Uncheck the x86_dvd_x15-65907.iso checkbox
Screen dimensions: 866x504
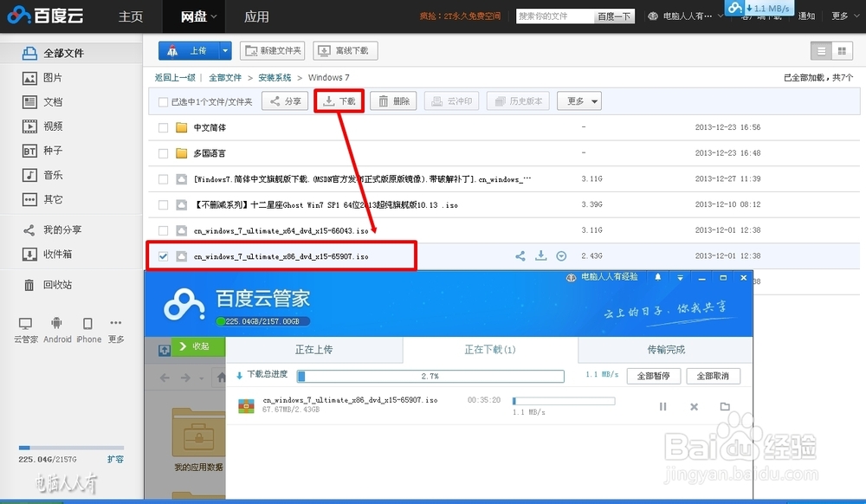[x=163, y=256]
